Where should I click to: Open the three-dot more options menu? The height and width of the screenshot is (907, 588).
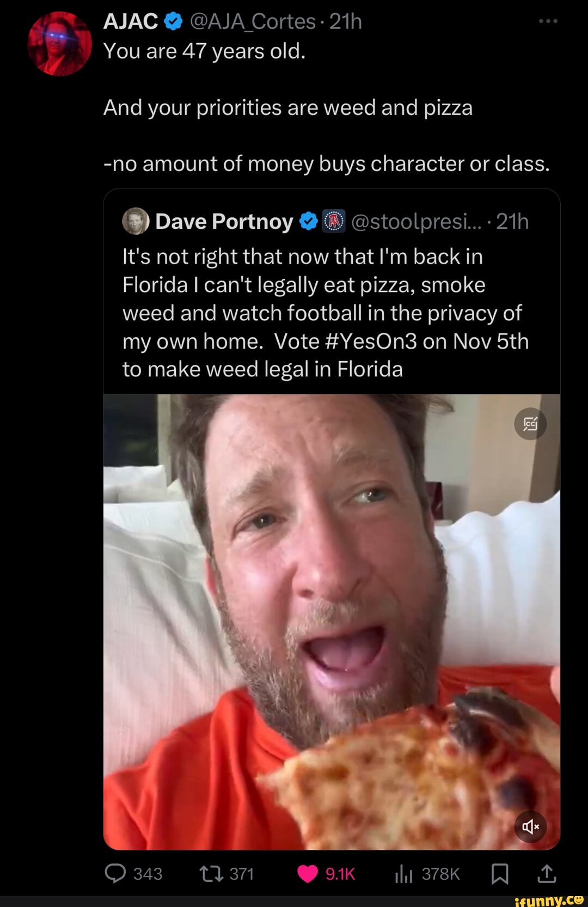point(548,21)
